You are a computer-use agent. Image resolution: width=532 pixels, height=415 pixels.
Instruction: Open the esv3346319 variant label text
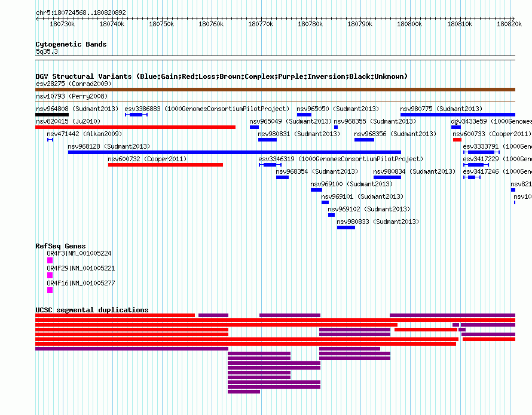coord(341,159)
